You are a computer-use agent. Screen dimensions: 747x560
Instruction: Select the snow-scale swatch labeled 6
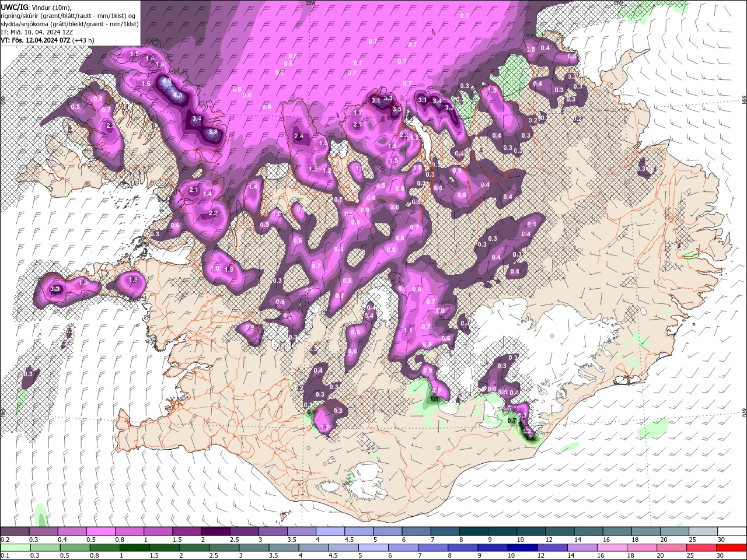click(416, 531)
